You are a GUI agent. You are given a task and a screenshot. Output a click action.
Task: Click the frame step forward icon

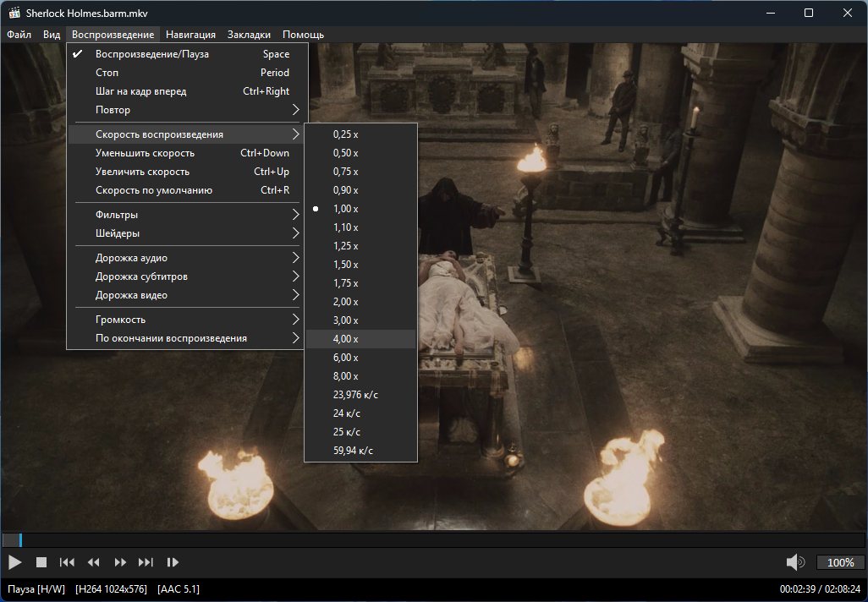[x=173, y=562]
